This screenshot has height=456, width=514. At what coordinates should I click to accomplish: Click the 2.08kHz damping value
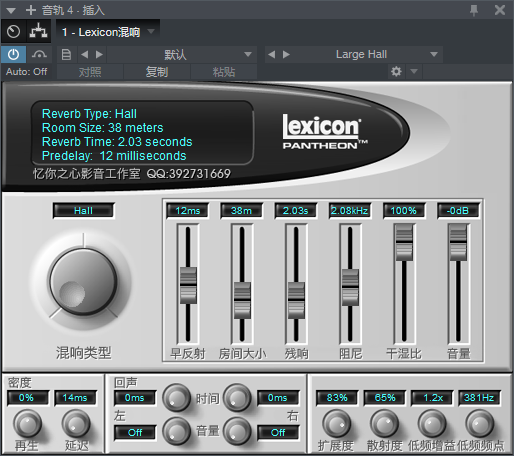tap(350, 211)
